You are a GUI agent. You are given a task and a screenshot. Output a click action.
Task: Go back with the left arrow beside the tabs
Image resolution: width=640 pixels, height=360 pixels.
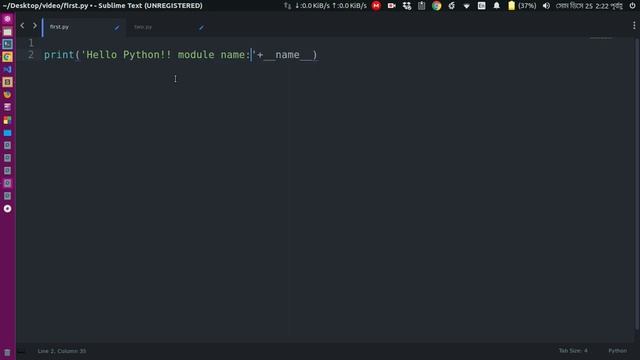pyautogui.click(x=22, y=26)
